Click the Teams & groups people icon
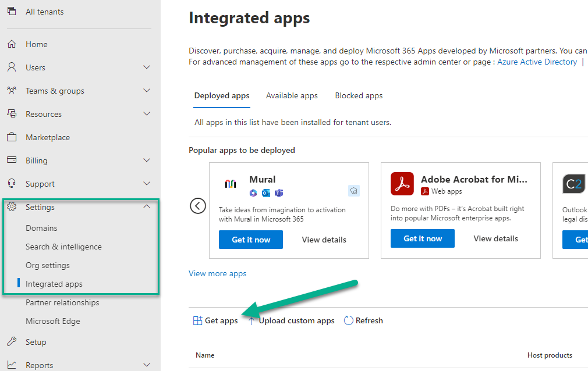 click(12, 90)
